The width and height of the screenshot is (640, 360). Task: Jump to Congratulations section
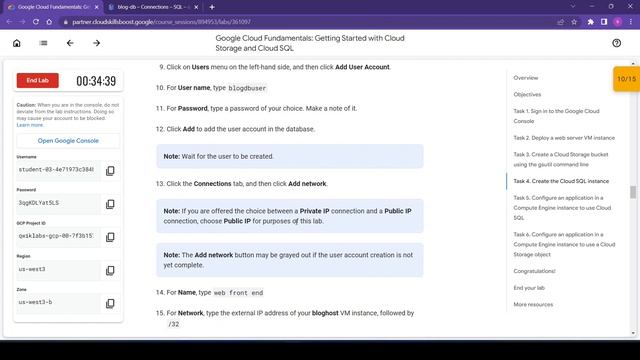click(534, 271)
